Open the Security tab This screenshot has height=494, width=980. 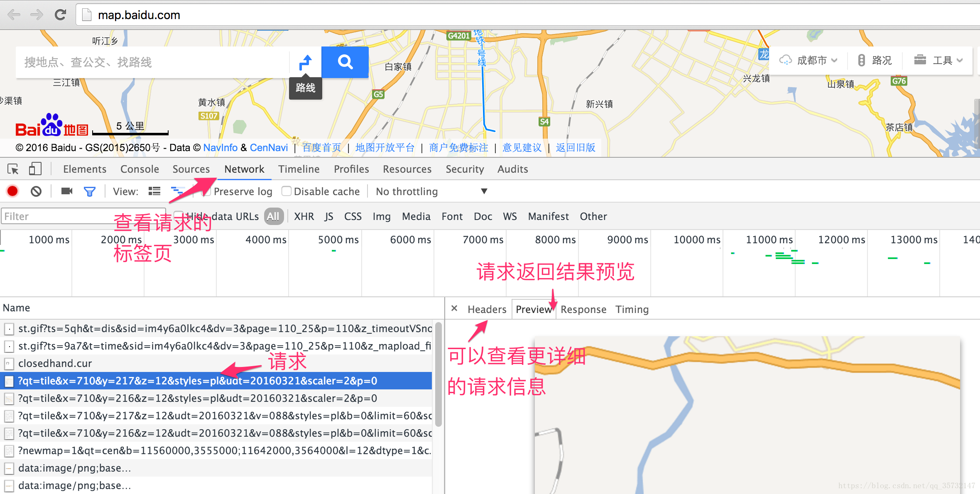click(465, 169)
